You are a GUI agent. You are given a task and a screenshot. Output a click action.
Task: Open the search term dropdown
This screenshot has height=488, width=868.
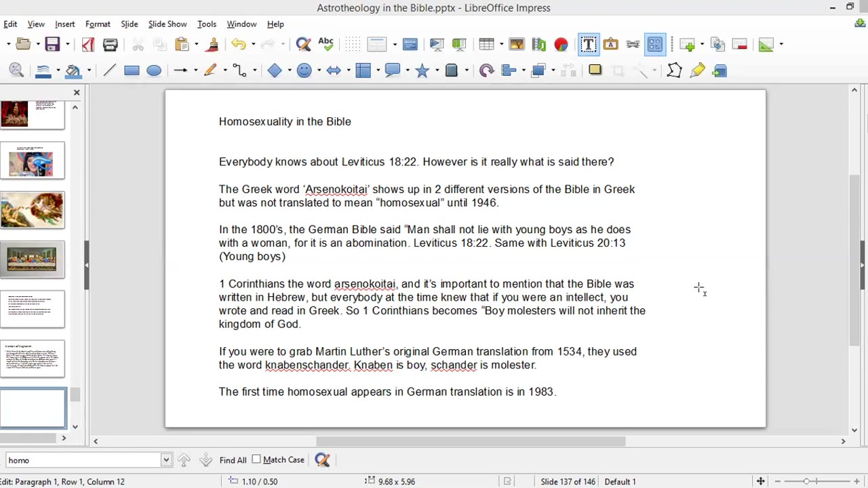(165, 460)
